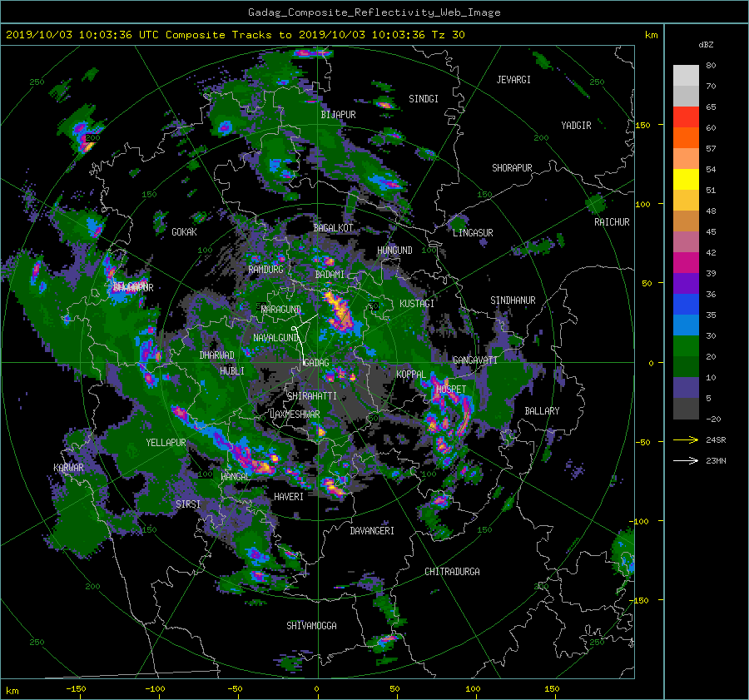This screenshot has height=700, width=749.
Task: Select the RAMDURG map label
Action: [x=265, y=270]
